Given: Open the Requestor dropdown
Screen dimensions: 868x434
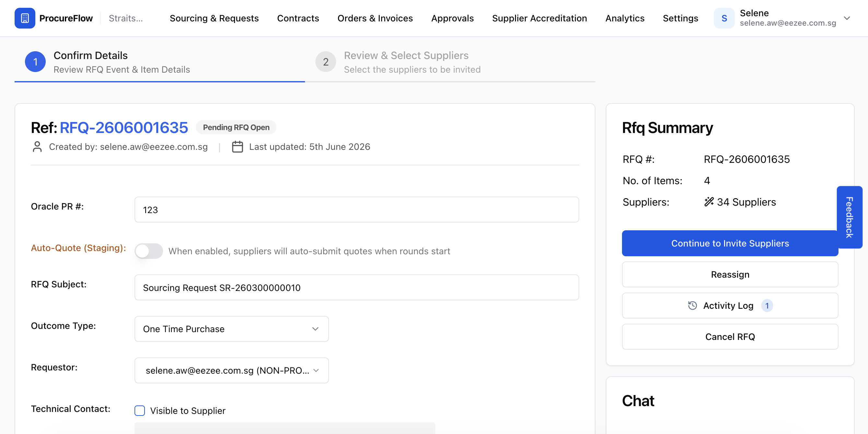Looking at the screenshot, I should click(231, 370).
